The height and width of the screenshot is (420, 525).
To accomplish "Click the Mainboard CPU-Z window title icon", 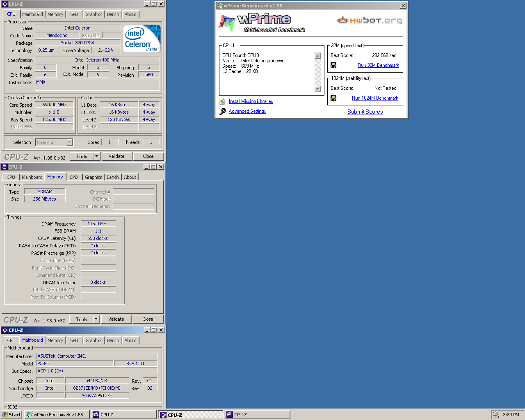I will [5, 330].
